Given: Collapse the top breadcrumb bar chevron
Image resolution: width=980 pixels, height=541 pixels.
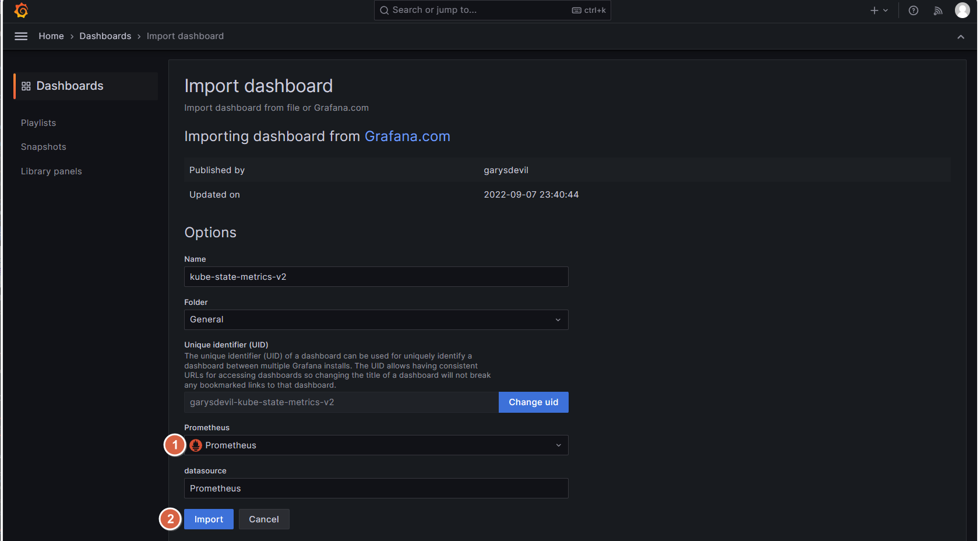Looking at the screenshot, I should 961,37.
